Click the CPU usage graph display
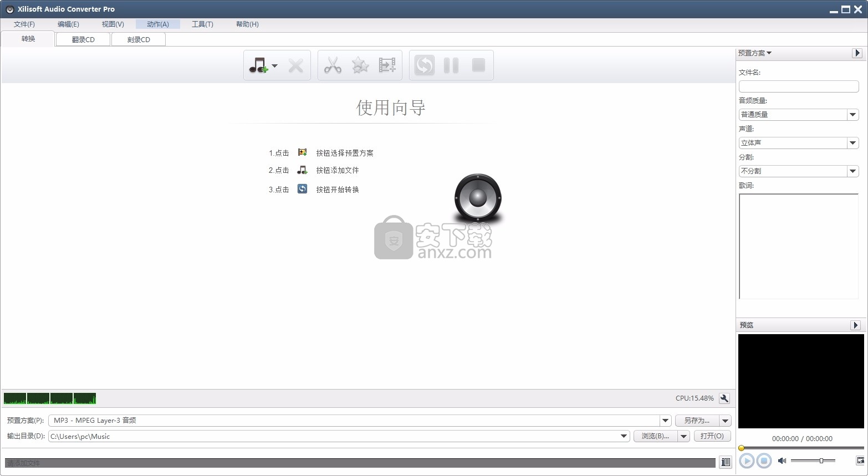Viewport: 868px width, 476px height. point(50,398)
